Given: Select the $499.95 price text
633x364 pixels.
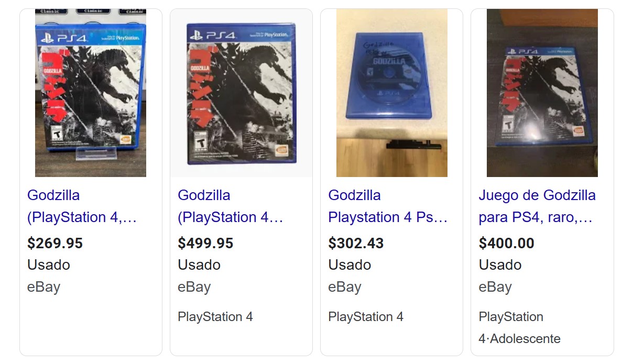Looking at the screenshot, I should click(205, 243).
